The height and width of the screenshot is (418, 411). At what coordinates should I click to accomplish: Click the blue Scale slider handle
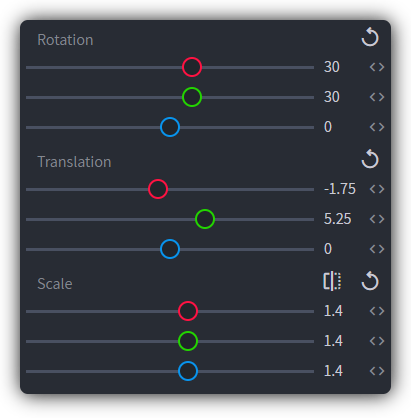click(188, 371)
